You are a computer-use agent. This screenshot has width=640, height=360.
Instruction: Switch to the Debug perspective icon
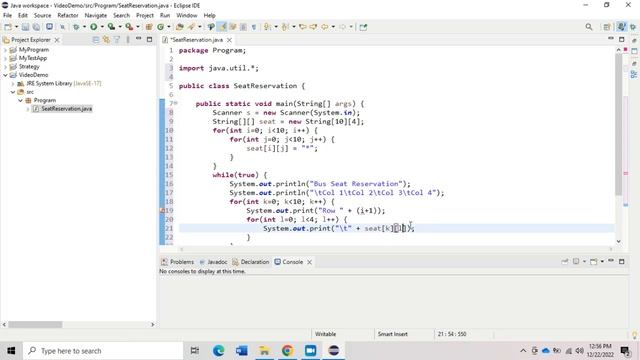click(x=633, y=27)
